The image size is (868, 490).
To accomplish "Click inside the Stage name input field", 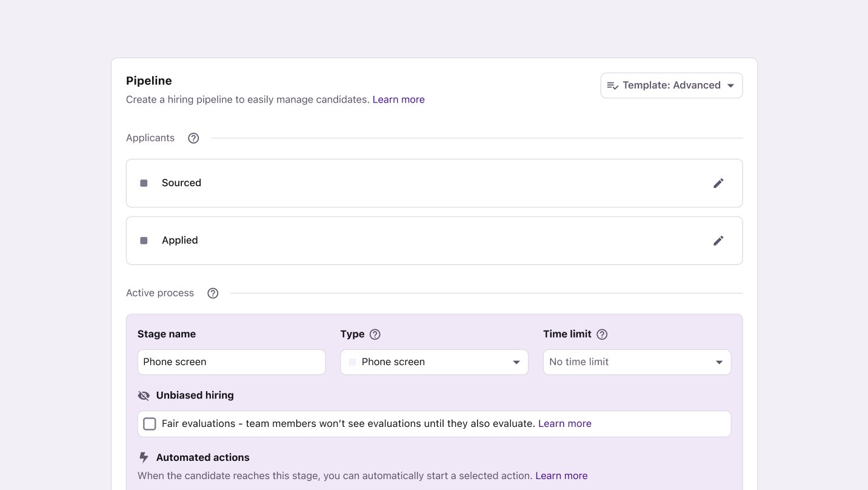I will 231,362.
